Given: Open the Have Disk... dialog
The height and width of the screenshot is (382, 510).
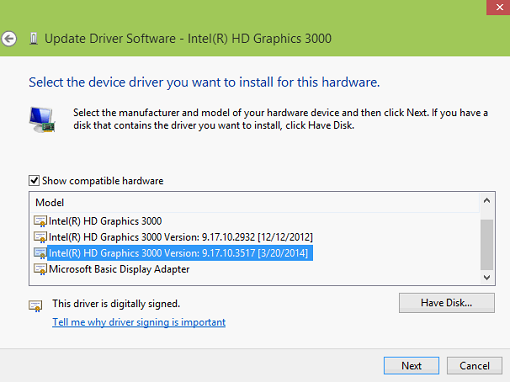Looking at the screenshot, I should click(x=447, y=303).
